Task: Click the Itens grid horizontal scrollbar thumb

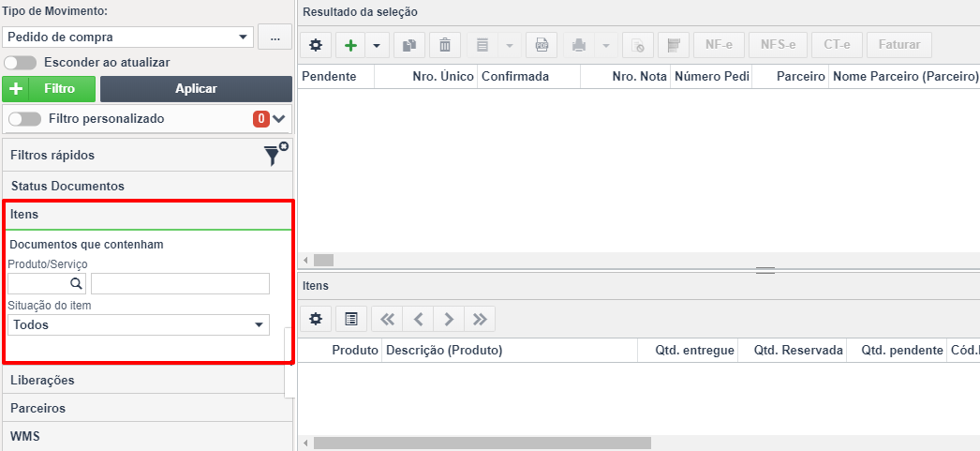Action: point(482,443)
